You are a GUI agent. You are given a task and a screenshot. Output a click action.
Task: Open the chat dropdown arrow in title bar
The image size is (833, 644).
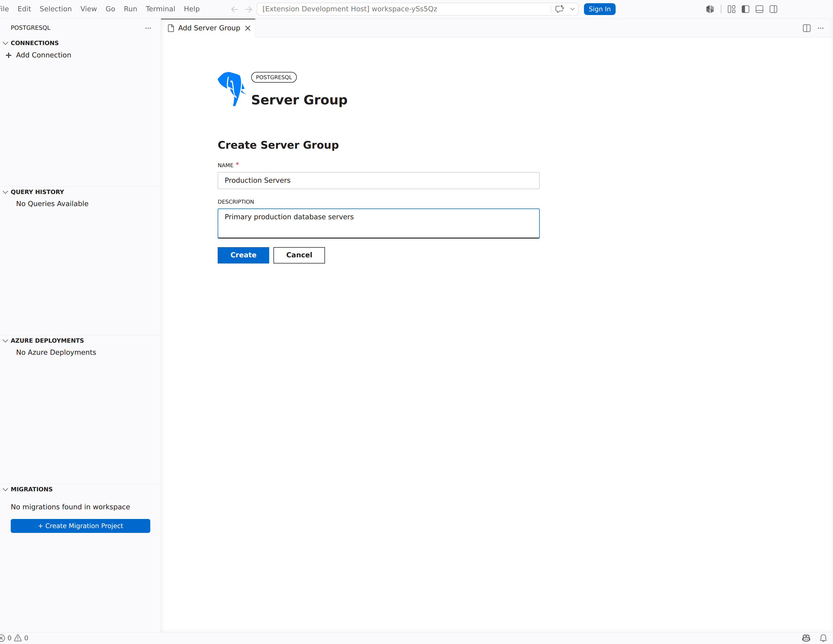coord(572,9)
